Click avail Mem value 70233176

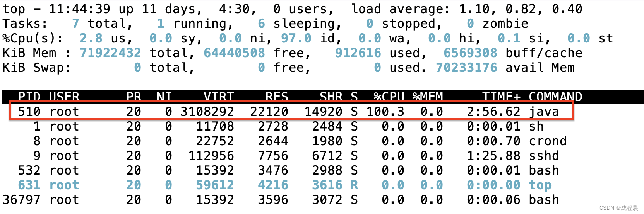[466, 68]
